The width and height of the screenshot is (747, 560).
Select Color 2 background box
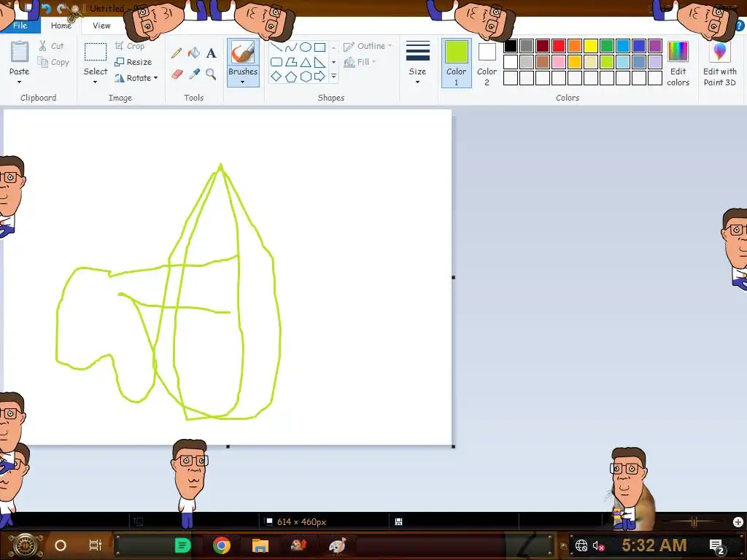click(487, 63)
